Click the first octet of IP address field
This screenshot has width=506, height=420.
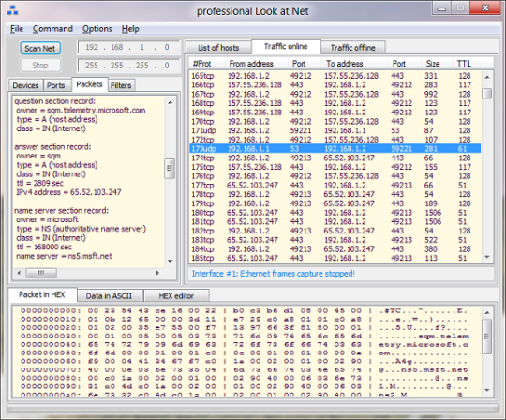(x=92, y=47)
